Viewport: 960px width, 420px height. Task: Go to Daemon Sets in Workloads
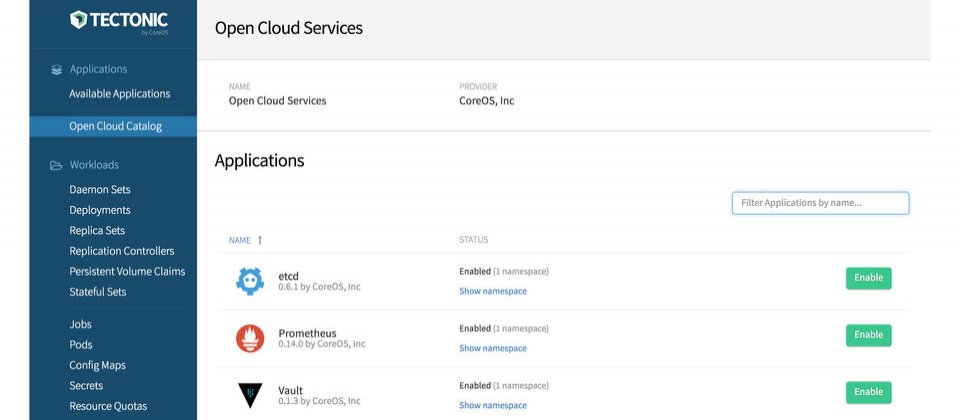point(100,190)
